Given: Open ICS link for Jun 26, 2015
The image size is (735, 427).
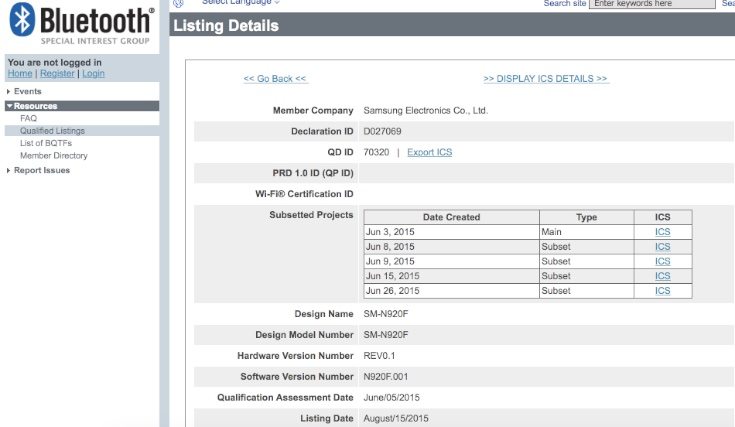Looking at the screenshot, I should point(662,291).
